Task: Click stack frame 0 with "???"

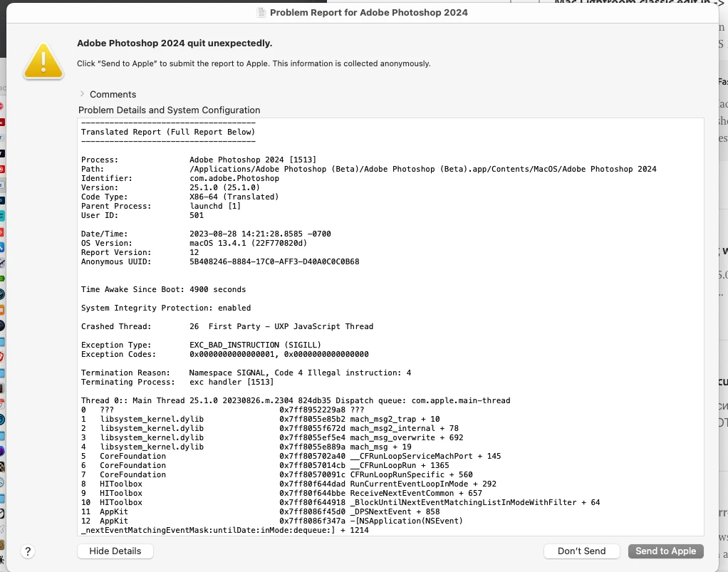Action: pyautogui.click(x=223, y=410)
